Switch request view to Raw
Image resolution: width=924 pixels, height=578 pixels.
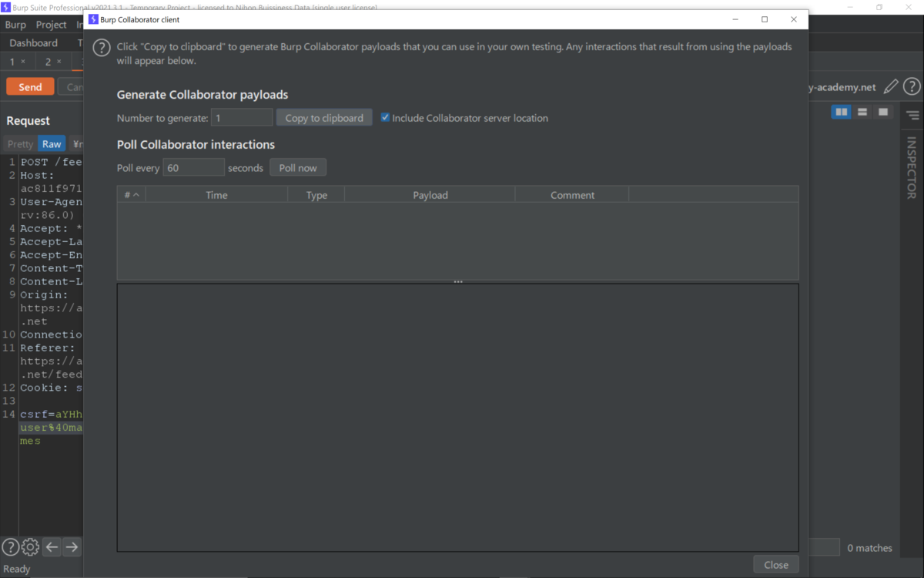point(52,144)
